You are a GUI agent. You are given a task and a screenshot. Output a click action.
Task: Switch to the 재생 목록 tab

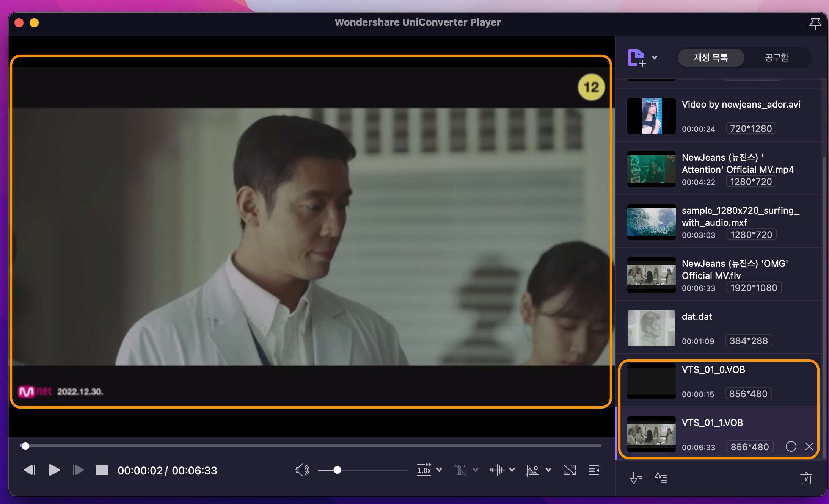click(x=711, y=58)
